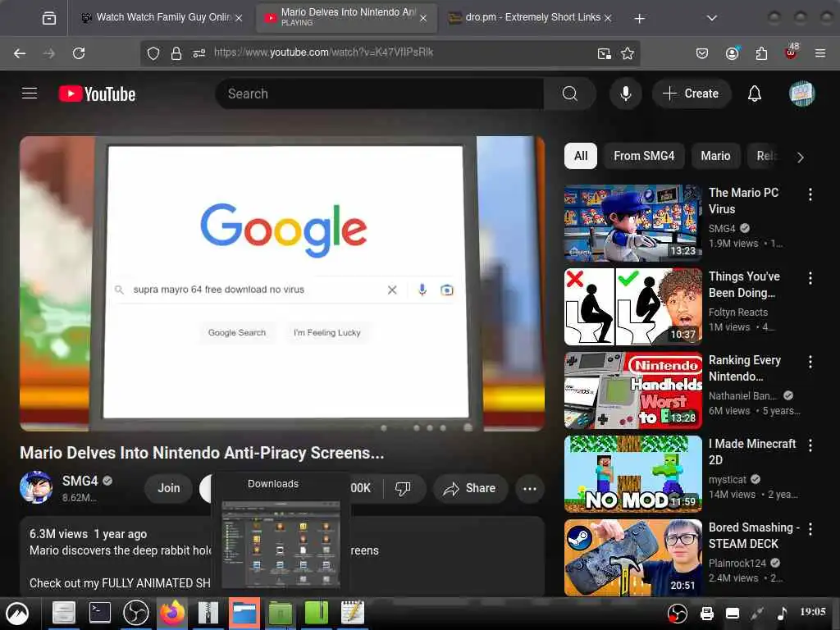This screenshot has width=840, height=630.
Task: Open Firefox tracking protection shield
Action: [153, 53]
